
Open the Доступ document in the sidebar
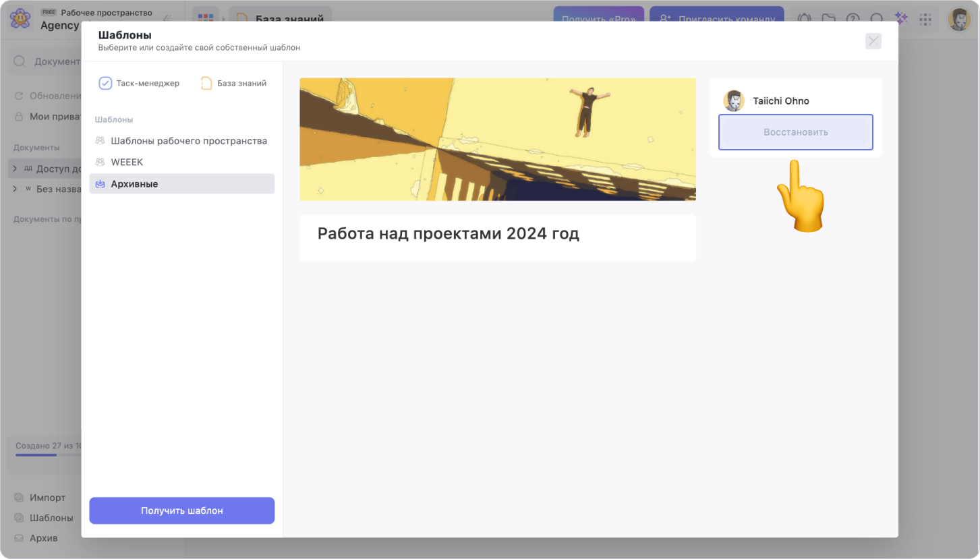pos(58,169)
